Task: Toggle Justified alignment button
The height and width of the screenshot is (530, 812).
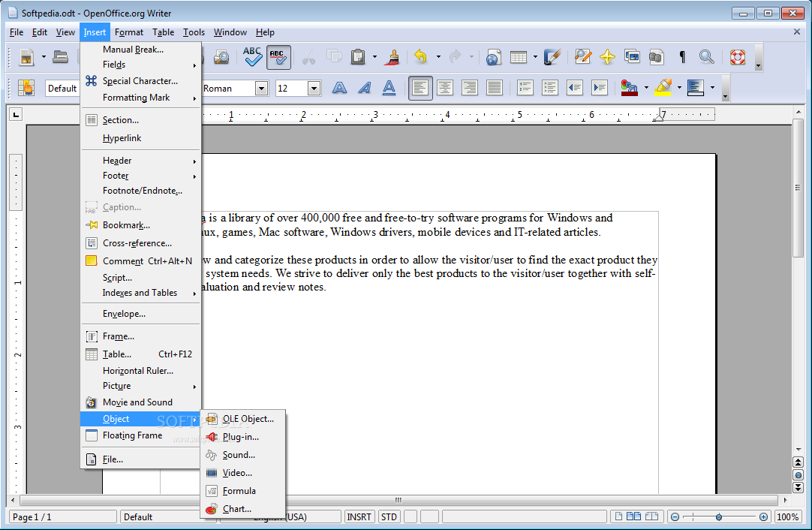Action: 495,88
